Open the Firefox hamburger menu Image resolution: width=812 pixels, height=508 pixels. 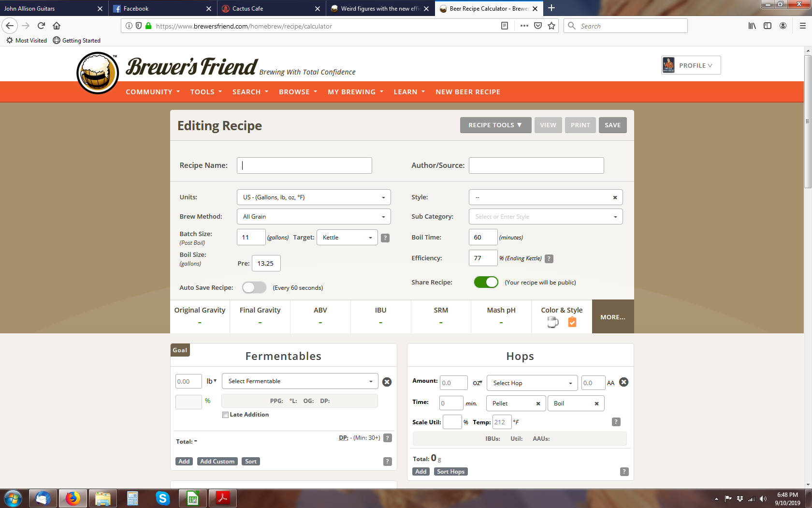tap(803, 26)
